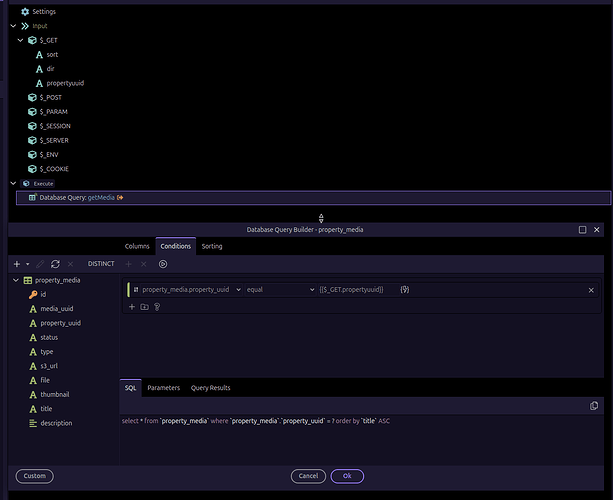The image size is (613, 500).
Task: Switch to the Parameters tab
Action: point(163,387)
